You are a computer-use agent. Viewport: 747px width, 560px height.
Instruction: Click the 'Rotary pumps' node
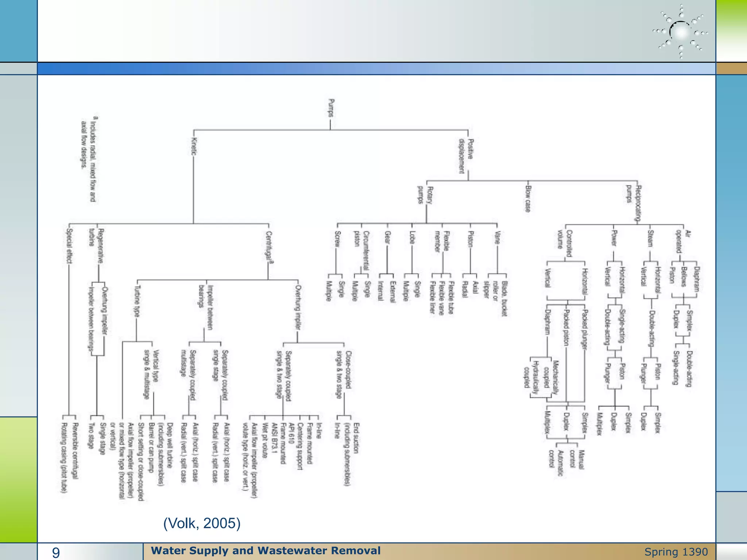coord(425,195)
